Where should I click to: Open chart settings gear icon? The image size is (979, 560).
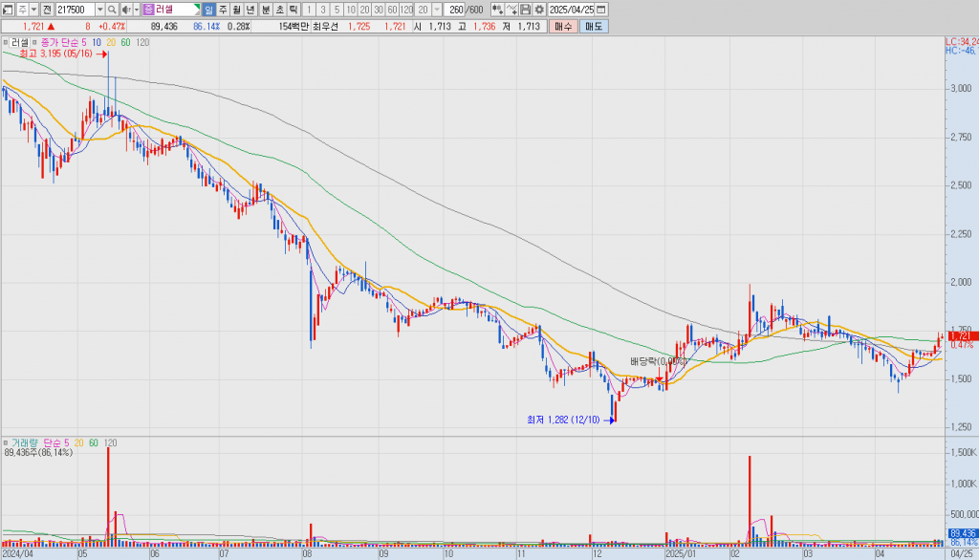[539, 9]
